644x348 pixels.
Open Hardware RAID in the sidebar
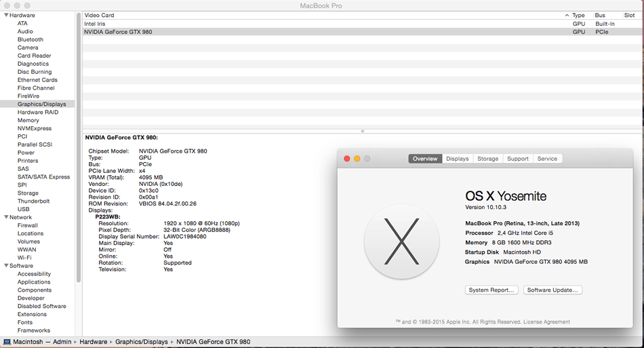click(x=38, y=112)
